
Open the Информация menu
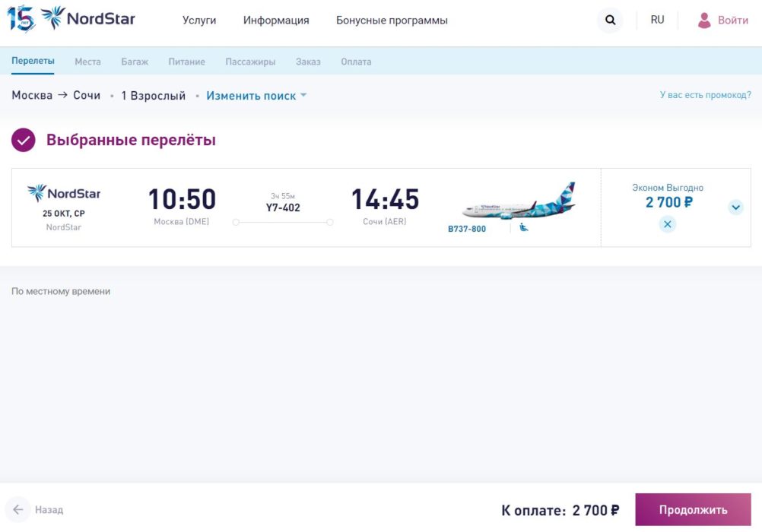pos(276,21)
